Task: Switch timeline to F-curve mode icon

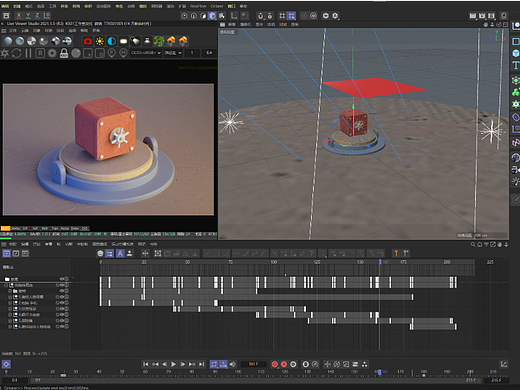Action: coord(16,254)
